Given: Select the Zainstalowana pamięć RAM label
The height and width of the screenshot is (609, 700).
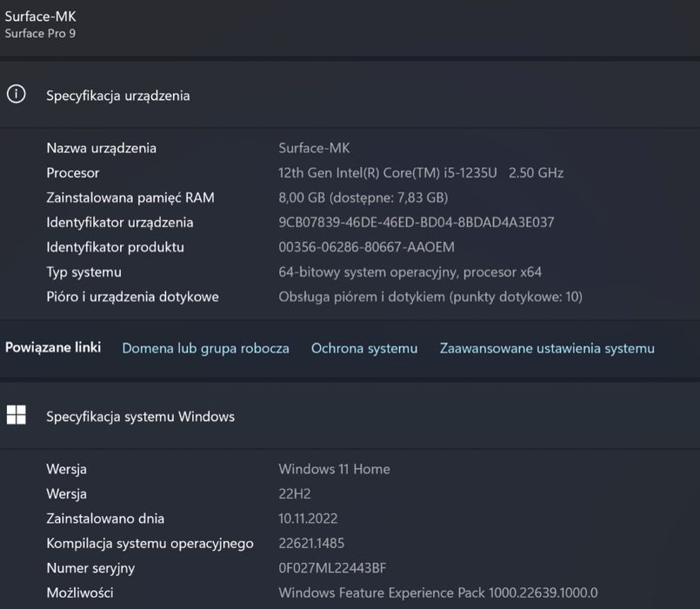Looking at the screenshot, I should 130,198.
